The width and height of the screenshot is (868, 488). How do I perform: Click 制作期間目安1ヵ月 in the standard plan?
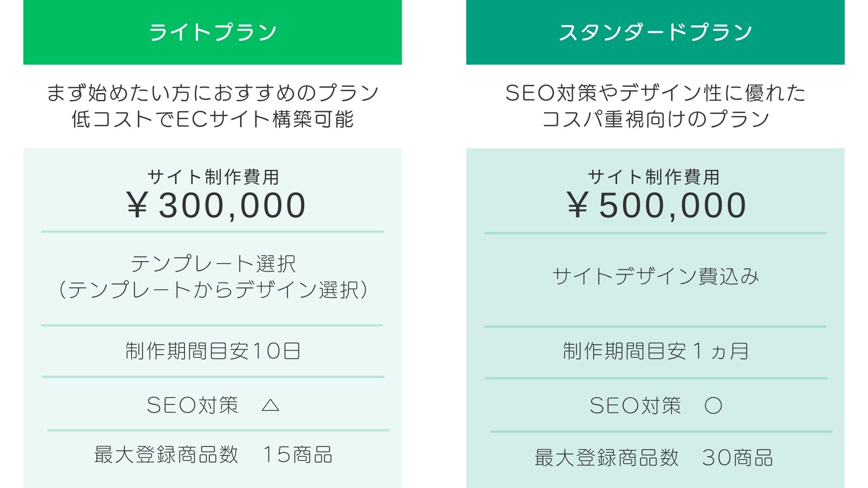pos(656,351)
